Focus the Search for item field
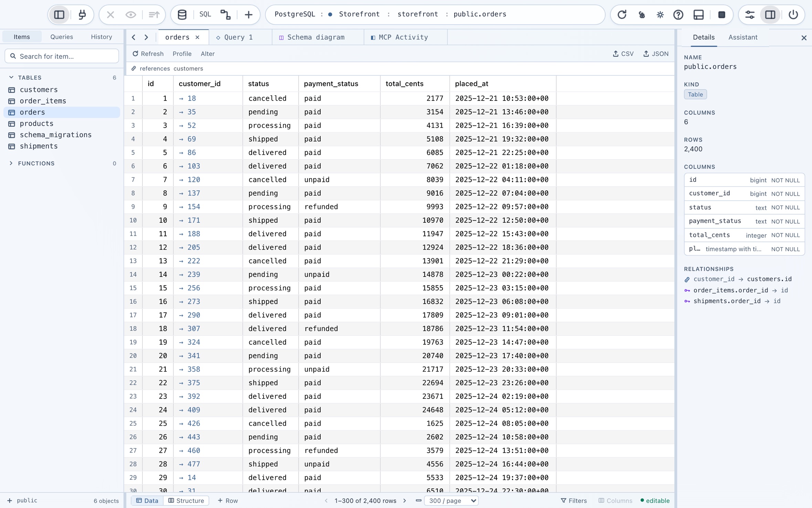Image resolution: width=812 pixels, height=508 pixels. tap(62, 56)
